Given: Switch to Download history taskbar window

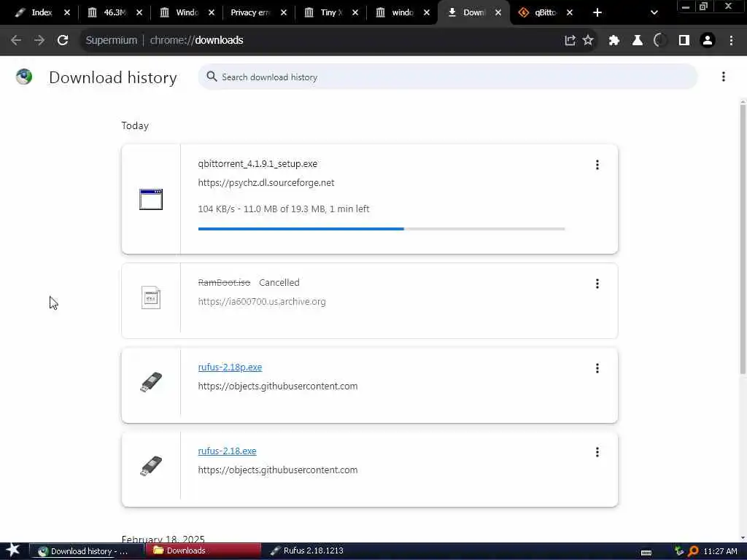Looking at the screenshot, I should (86, 551).
